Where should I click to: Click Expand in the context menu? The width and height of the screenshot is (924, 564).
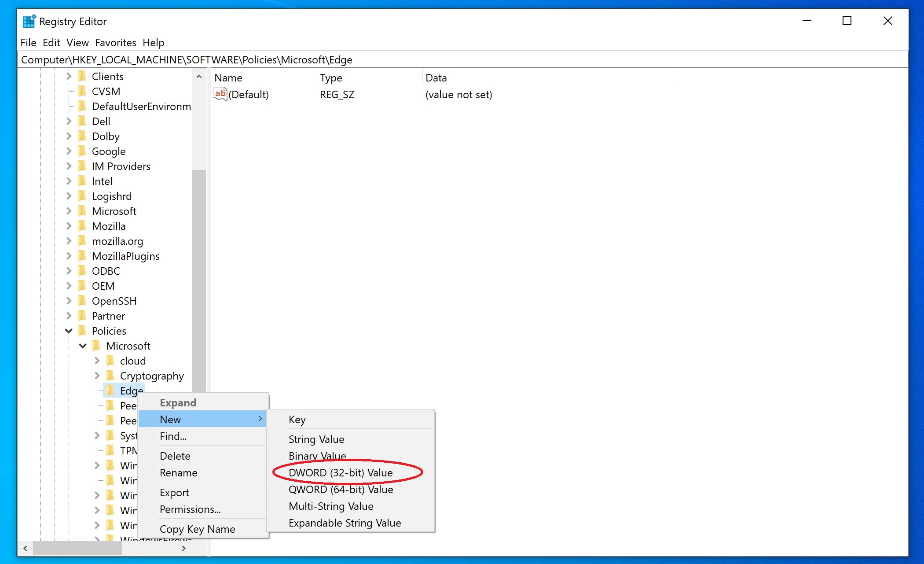[202, 402]
